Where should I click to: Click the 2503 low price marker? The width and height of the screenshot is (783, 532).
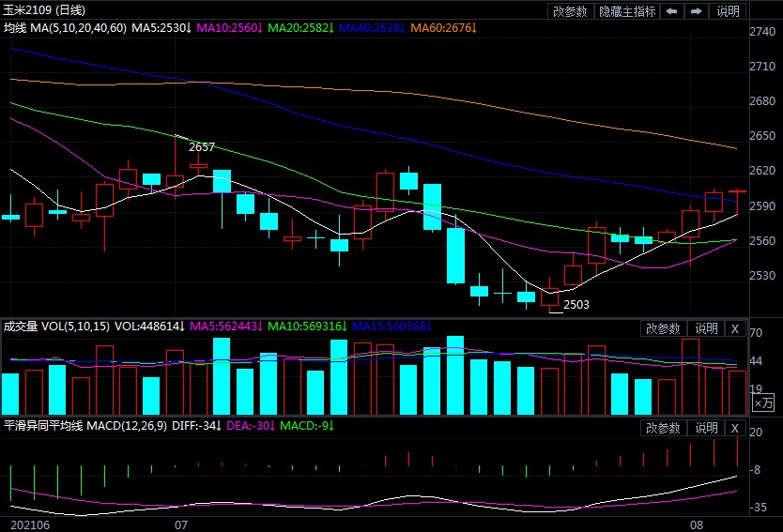(576, 305)
